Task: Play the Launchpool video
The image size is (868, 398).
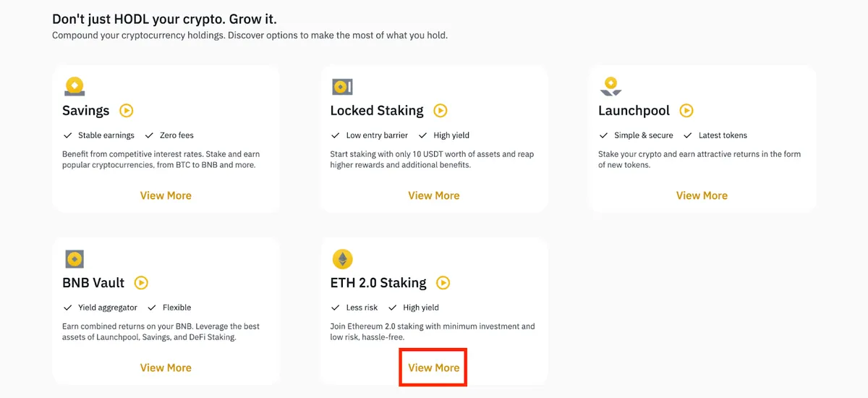Action: [686, 111]
